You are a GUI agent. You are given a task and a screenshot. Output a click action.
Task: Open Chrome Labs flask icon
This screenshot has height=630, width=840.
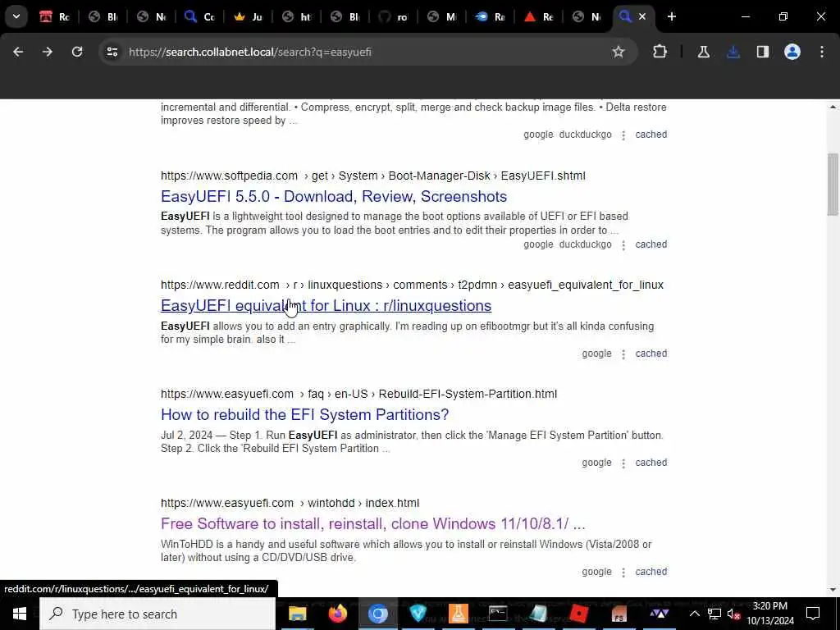tap(703, 52)
